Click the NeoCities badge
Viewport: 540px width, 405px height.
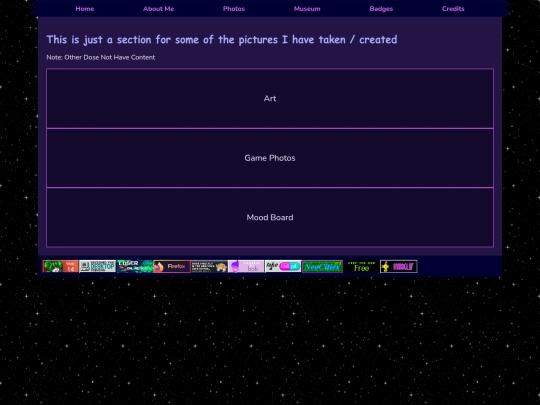point(323,266)
